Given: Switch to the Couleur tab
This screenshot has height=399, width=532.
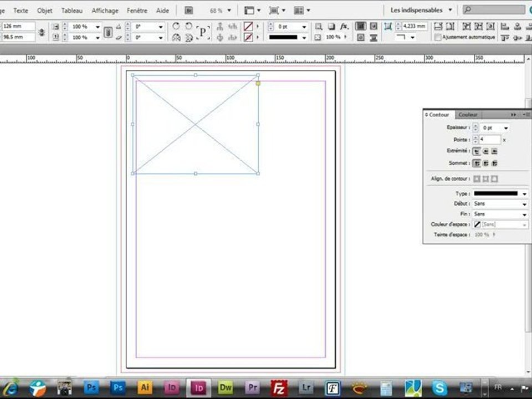Looking at the screenshot, I should point(468,115).
